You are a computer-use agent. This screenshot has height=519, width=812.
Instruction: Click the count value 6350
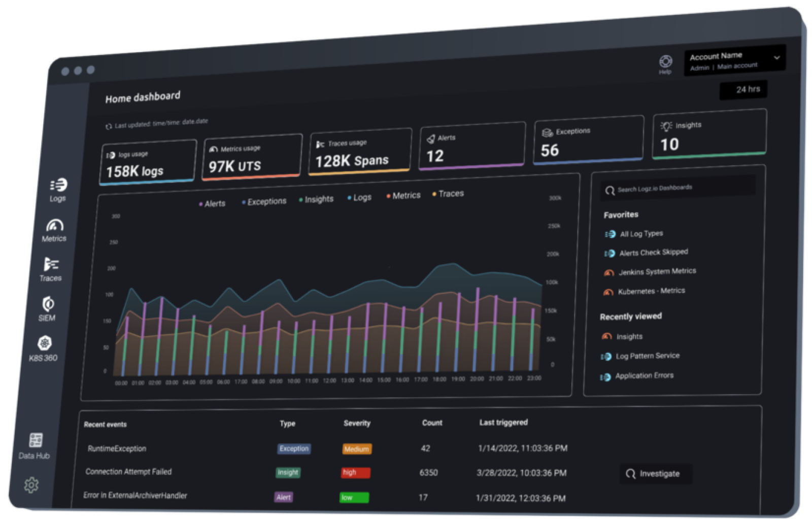[428, 473]
